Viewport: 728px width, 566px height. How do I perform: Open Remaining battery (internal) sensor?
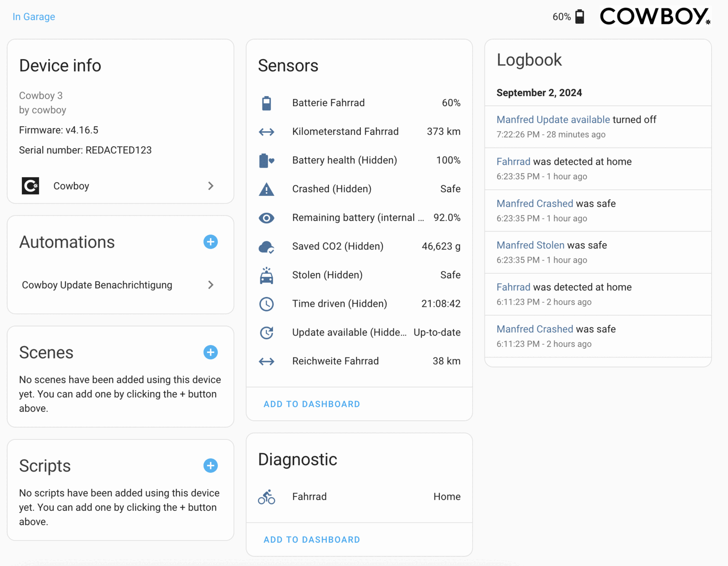pos(359,218)
